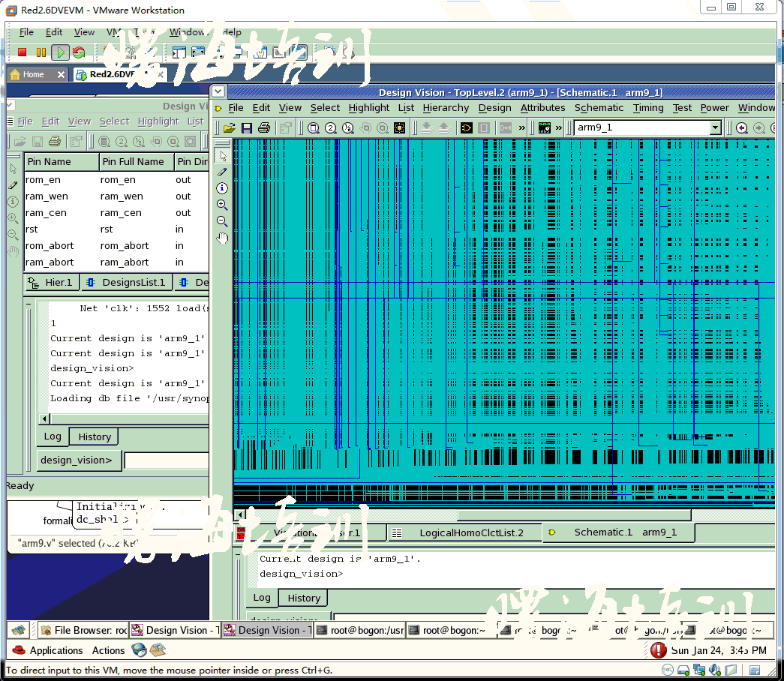784x681 pixels.
Task: Collapse the schematic window title dropdown arrow
Action: (218, 91)
